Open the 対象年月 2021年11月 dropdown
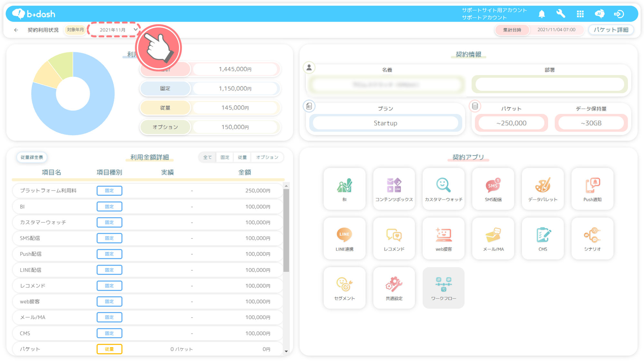This screenshot has height=362, width=644. pos(114,30)
